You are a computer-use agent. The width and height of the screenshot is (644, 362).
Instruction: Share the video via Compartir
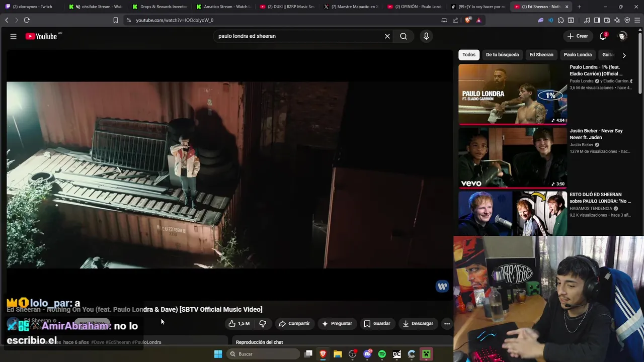point(294,324)
